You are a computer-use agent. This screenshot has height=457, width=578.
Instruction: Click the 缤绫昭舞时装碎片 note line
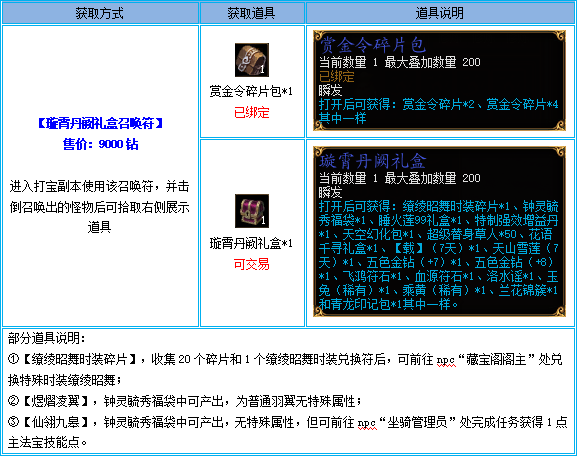click(285, 370)
